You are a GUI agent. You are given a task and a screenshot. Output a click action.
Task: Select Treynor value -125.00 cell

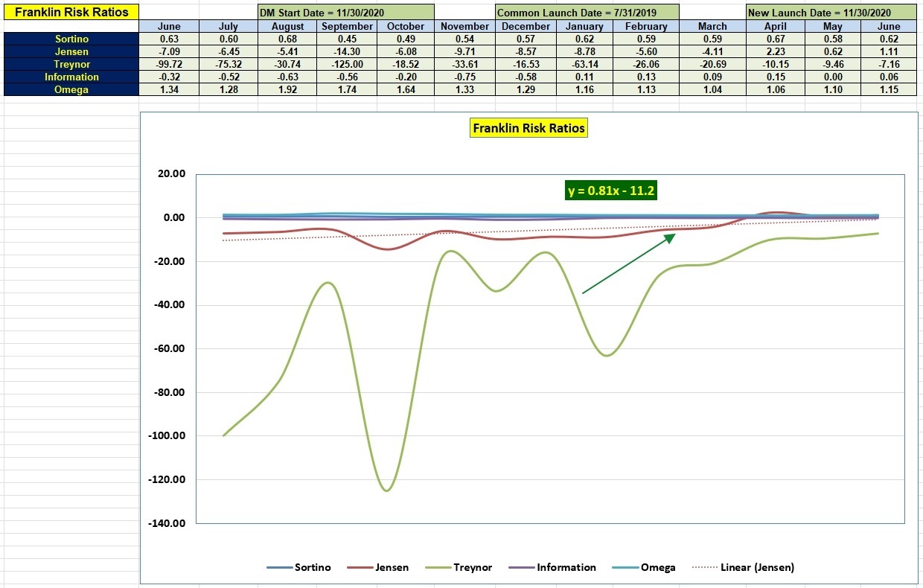pos(348,64)
